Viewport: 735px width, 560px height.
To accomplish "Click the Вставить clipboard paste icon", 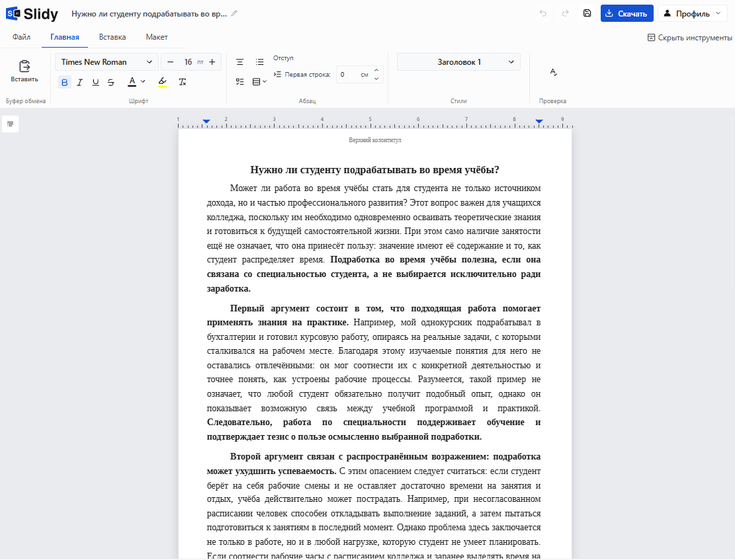I will (24, 71).
